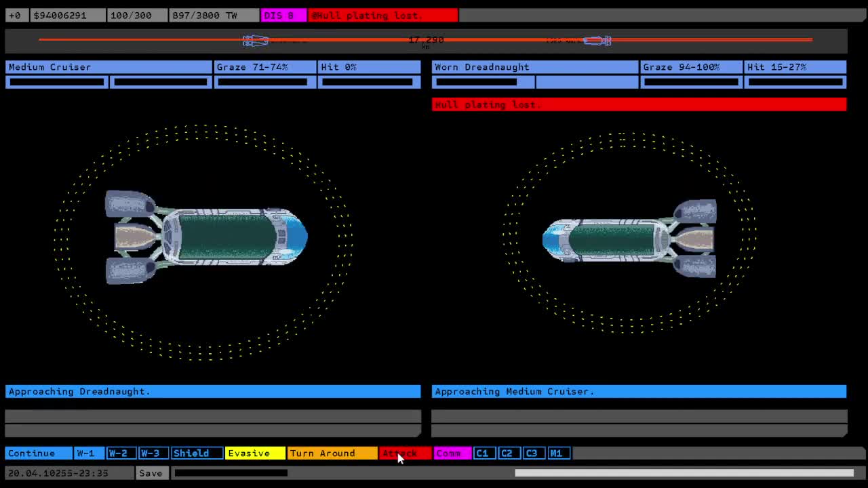This screenshot has width=868, height=488.
Task: Target the Worn Dreadnaught ship sprite
Action: coord(629,239)
